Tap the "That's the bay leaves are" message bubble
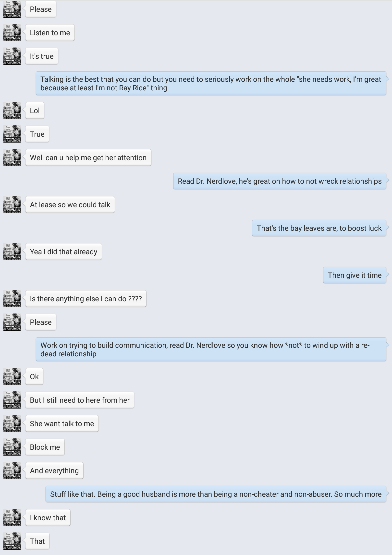 319,228
